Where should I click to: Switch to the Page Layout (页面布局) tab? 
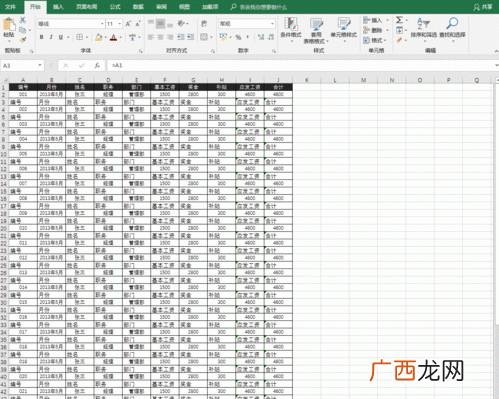click(87, 7)
